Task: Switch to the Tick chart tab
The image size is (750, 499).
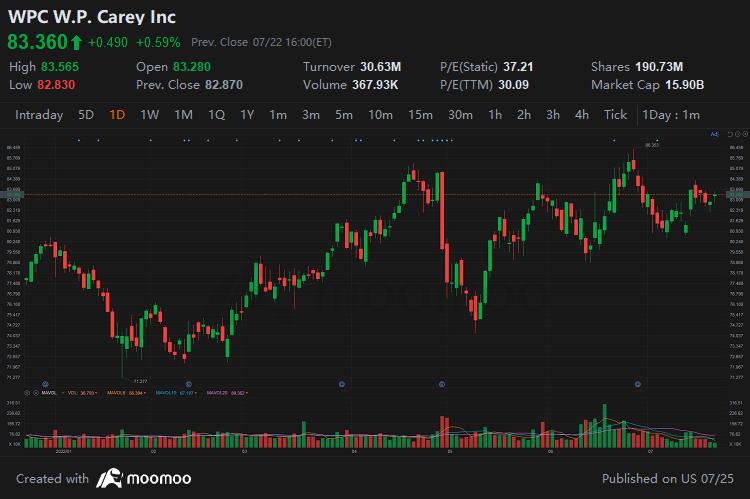Action: (x=615, y=115)
